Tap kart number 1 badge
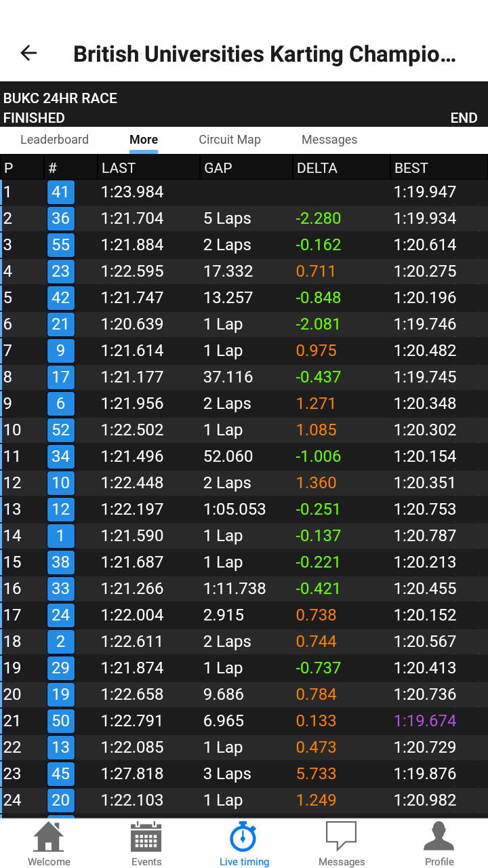 (x=61, y=536)
